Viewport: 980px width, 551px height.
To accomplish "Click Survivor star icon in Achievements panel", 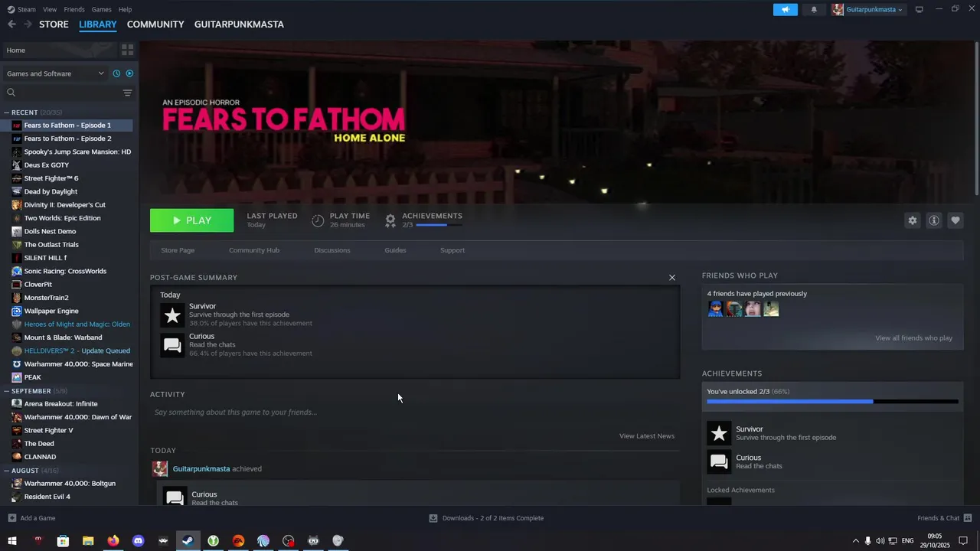I will pyautogui.click(x=719, y=433).
